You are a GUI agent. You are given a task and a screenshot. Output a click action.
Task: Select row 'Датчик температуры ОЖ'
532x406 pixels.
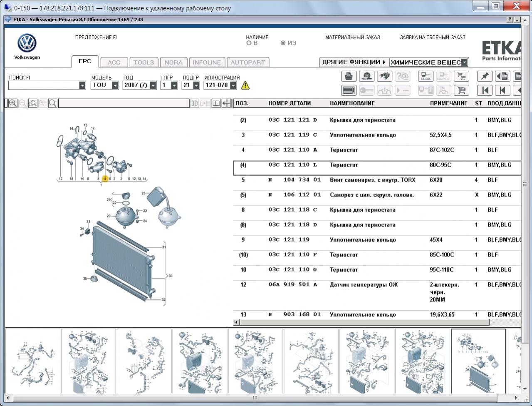click(x=377, y=296)
